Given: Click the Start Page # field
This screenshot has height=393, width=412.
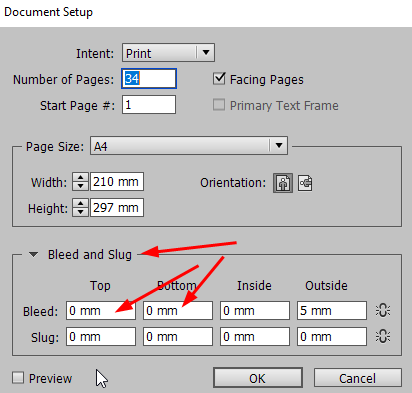Looking at the screenshot, I should (x=149, y=105).
